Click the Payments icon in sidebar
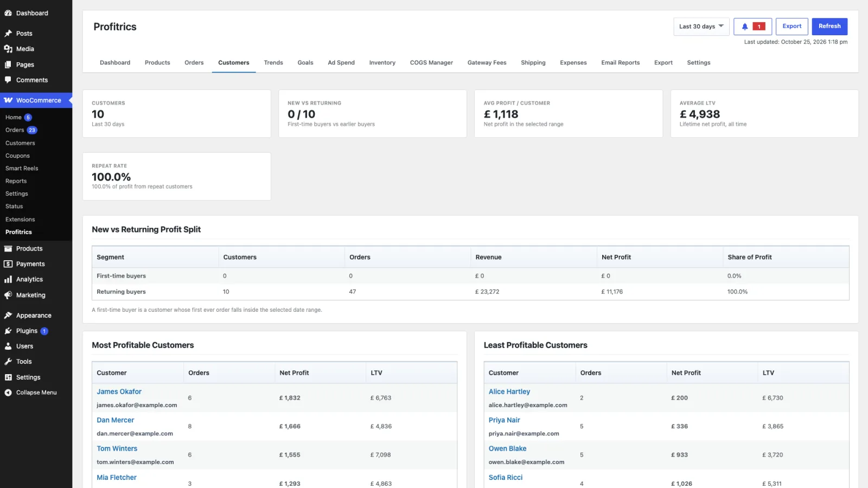The height and width of the screenshot is (488, 868). [8, 264]
